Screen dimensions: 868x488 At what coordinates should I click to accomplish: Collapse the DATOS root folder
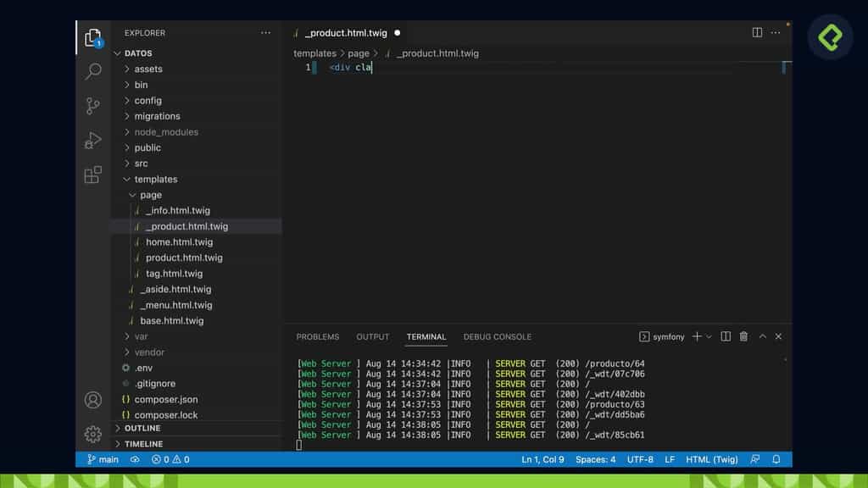[138, 53]
